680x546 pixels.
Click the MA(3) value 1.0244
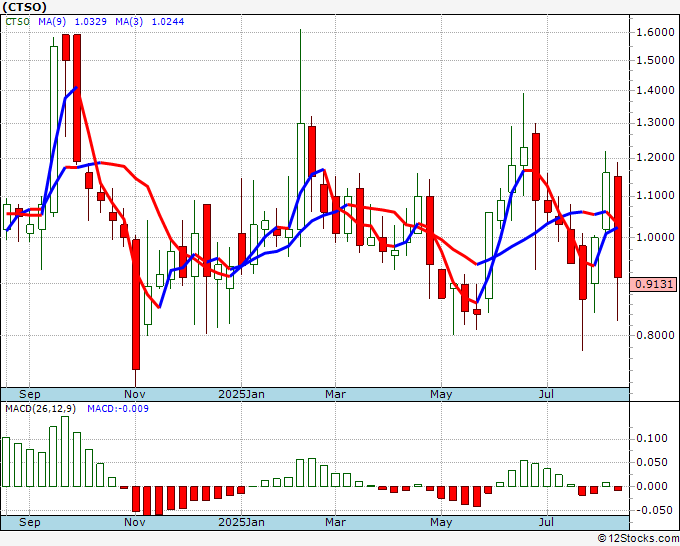(167, 21)
